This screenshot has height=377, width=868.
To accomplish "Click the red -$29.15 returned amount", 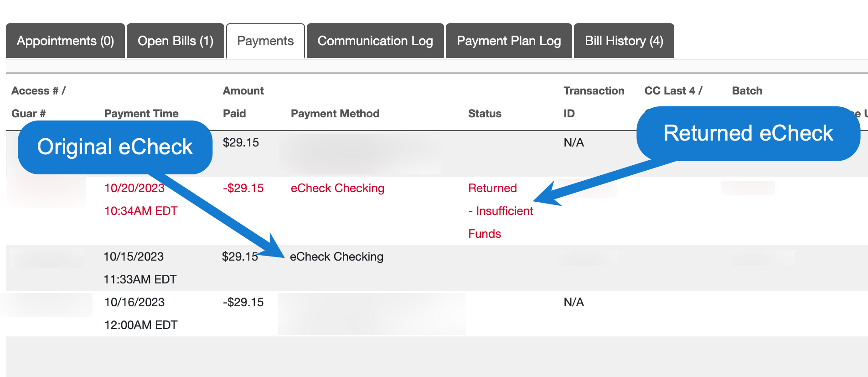I will coord(243,188).
